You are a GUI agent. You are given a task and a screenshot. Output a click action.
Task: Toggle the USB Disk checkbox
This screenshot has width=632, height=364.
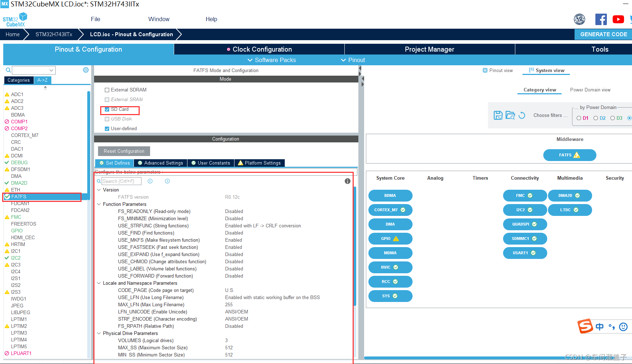tap(107, 119)
